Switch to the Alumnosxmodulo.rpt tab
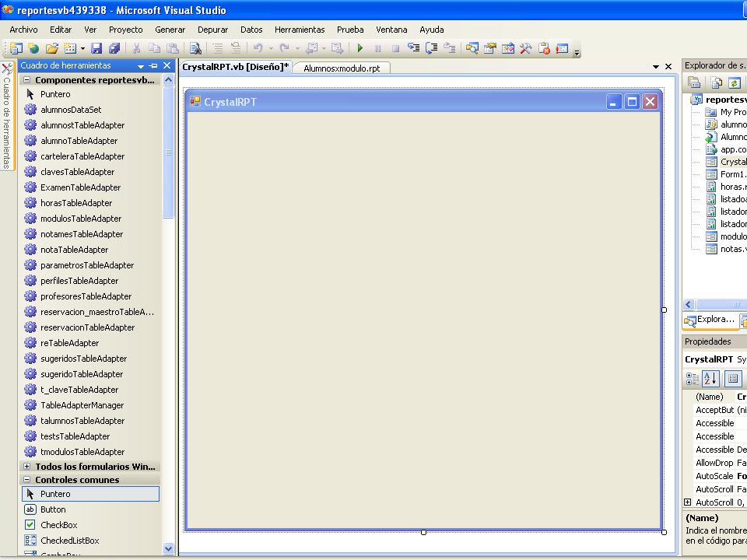Viewport: 747px width, 560px height. pos(342,68)
